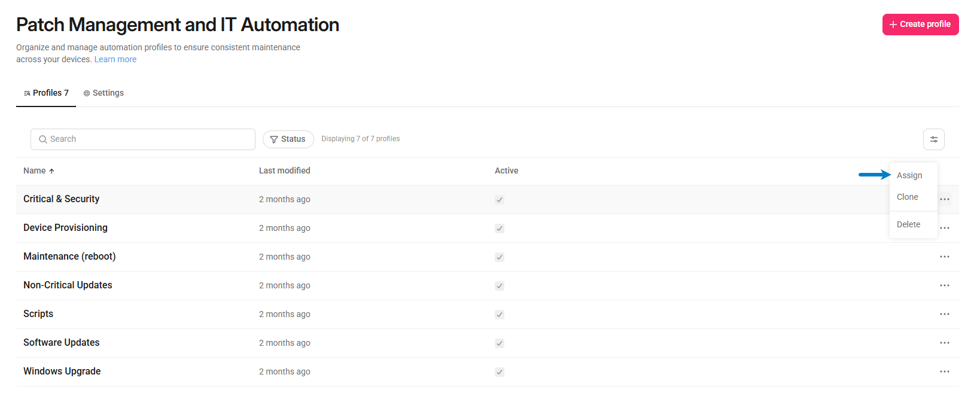Click the Create profile button
This screenshot has height=402, width=980.
pyautogui.click(x=920, y=25)
